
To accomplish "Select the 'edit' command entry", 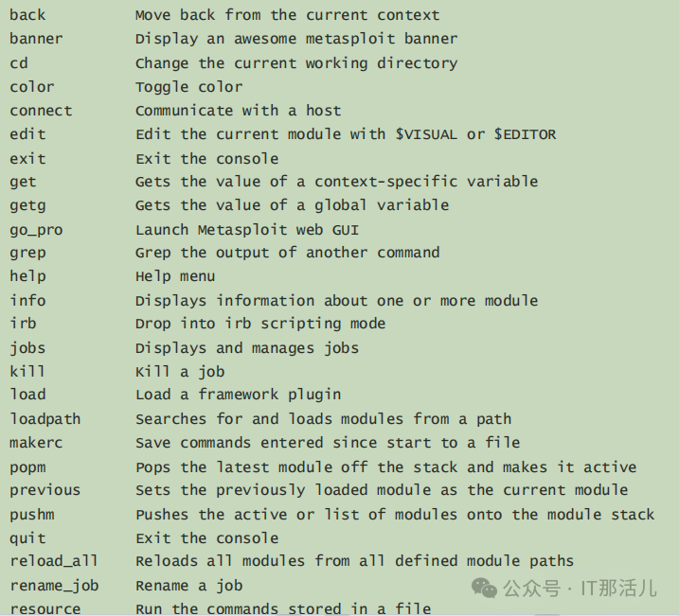I will pyautogui.click(x=27, y=134).
